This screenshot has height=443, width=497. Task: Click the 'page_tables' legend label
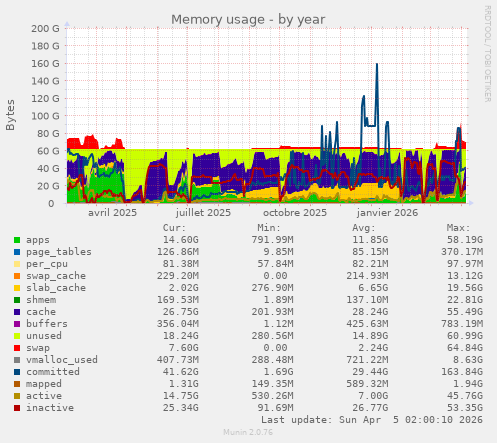coord(59,252)
